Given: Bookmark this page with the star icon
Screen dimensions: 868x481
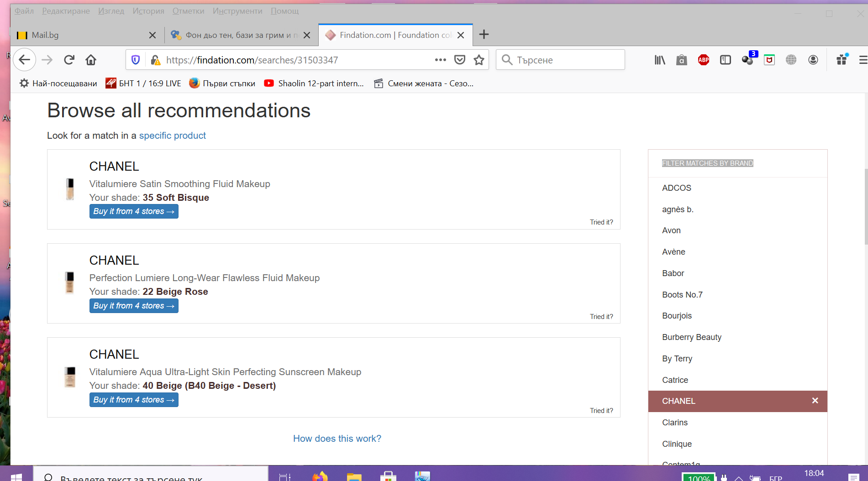Looking at the screenshot, I should 479,60.
